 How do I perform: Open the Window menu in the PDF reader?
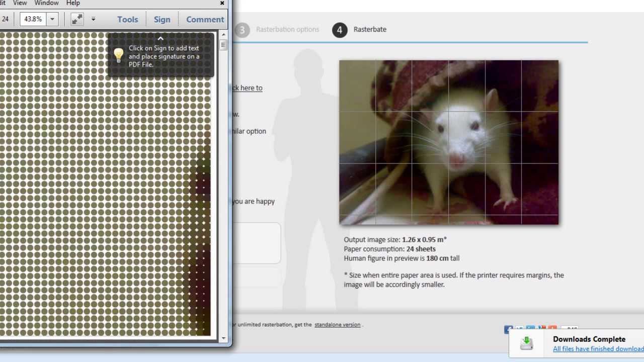[46, 3]
